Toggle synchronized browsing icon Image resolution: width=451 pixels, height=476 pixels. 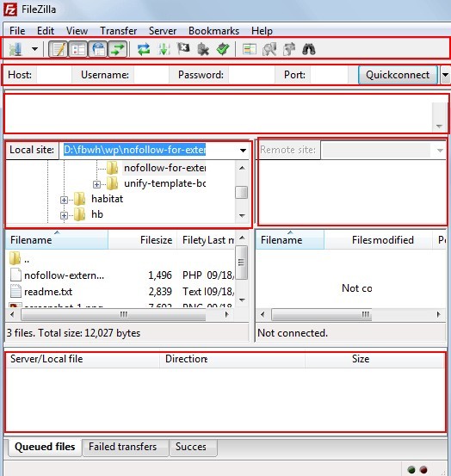(x=289, y=49)
